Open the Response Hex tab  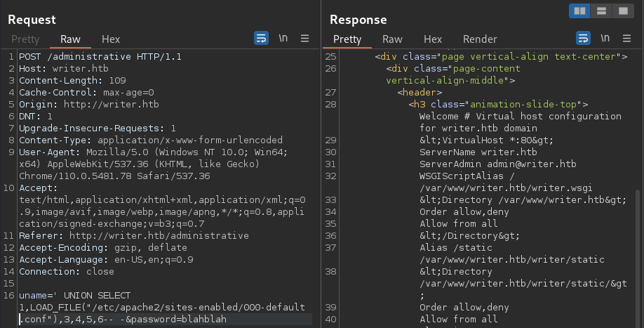point(432,39)
